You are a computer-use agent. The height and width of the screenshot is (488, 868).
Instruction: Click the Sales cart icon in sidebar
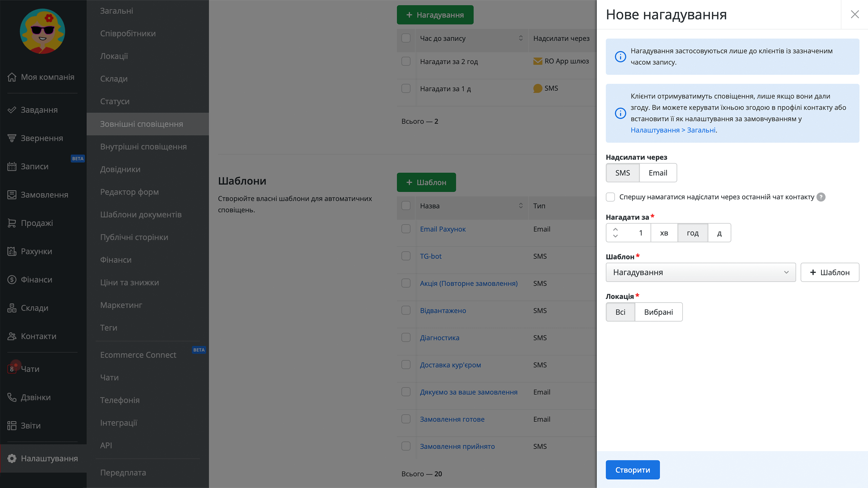[x=12, y=223]
